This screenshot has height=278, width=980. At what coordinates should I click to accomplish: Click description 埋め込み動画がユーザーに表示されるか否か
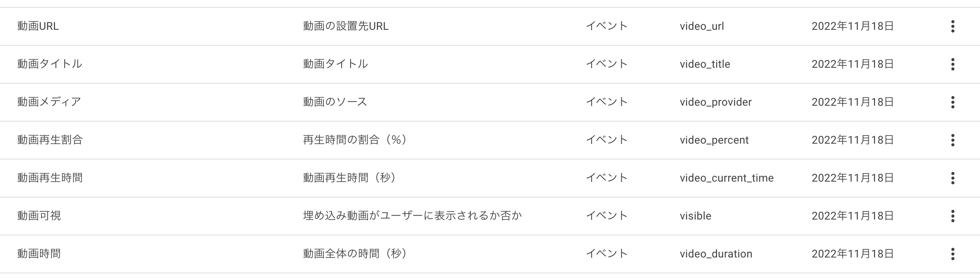(x=413, y=216)
